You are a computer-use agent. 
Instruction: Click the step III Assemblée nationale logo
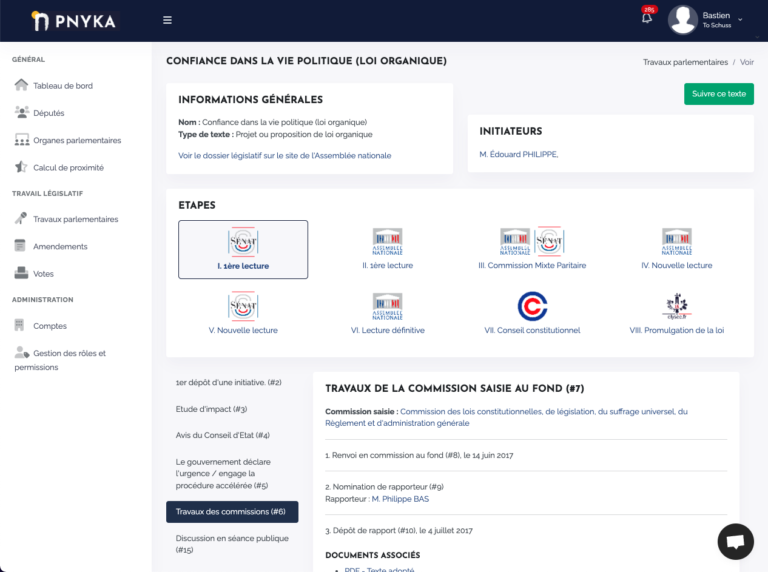tap(515, 241)
